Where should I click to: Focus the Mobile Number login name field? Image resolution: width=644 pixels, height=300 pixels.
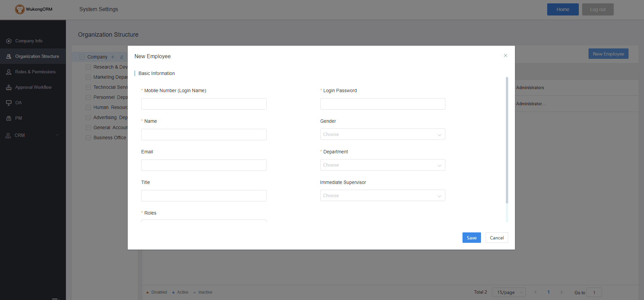click(204, 104)
